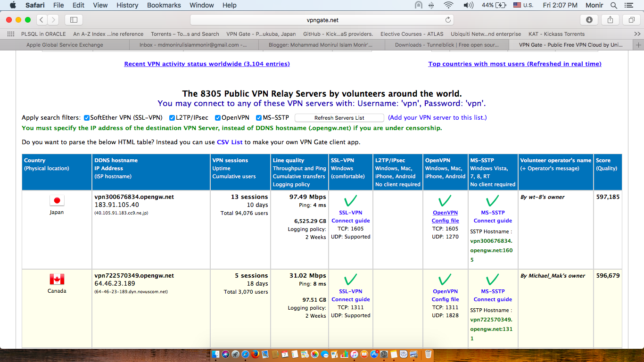Viewport: 644px width, 362px height.
Task: Open System Preferences from the Dock
Action: tap(384, 354)
